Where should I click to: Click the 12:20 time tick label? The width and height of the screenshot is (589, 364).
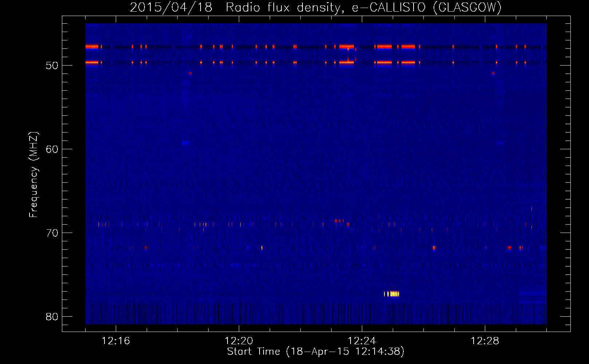coord(239,341)
